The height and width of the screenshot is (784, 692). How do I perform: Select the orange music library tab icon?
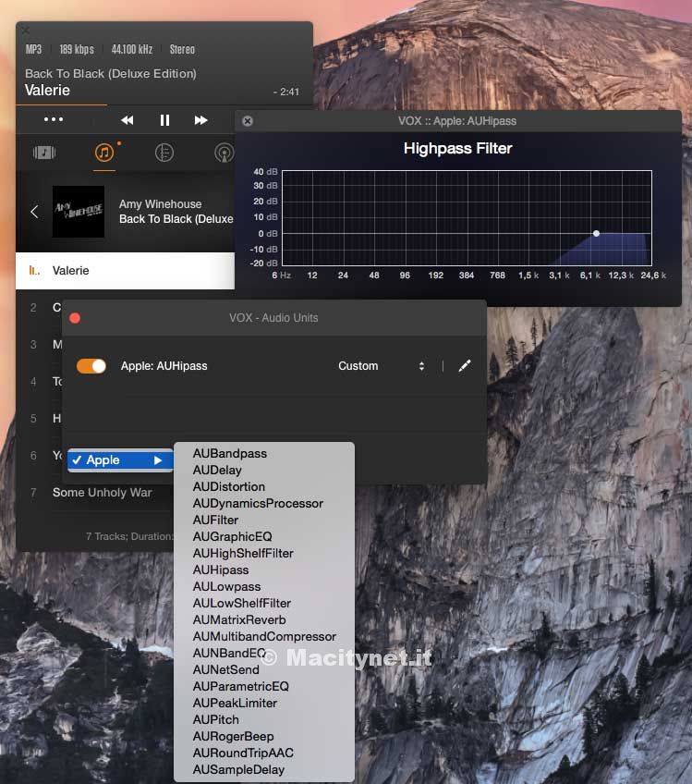(104, 152)
